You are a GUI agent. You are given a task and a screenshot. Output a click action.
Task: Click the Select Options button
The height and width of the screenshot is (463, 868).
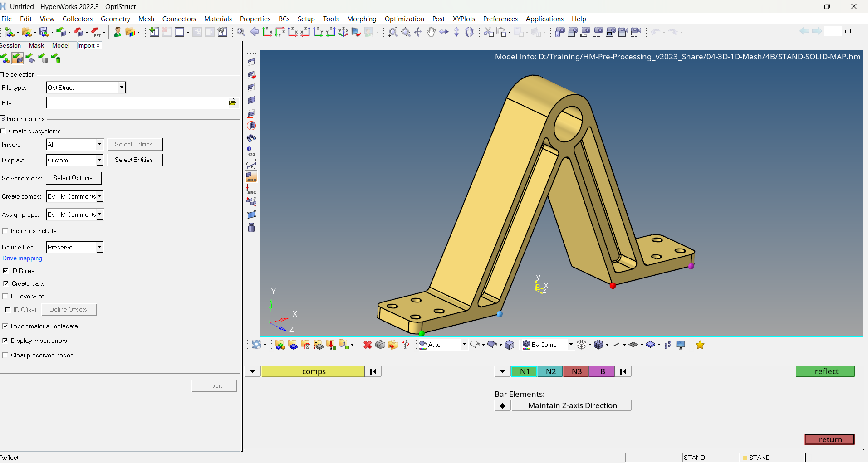[73, 178]
